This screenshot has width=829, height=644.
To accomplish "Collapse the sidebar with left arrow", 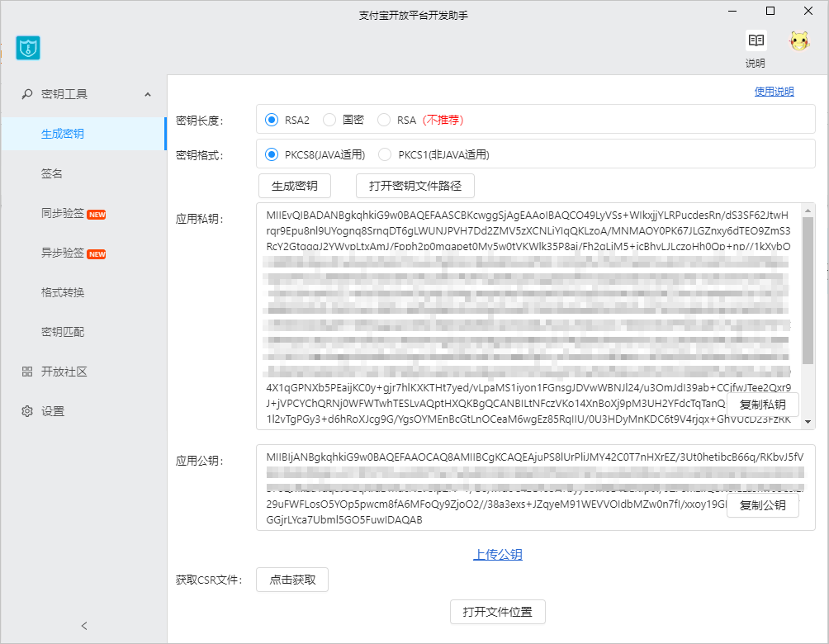I will tap(84, 626).
